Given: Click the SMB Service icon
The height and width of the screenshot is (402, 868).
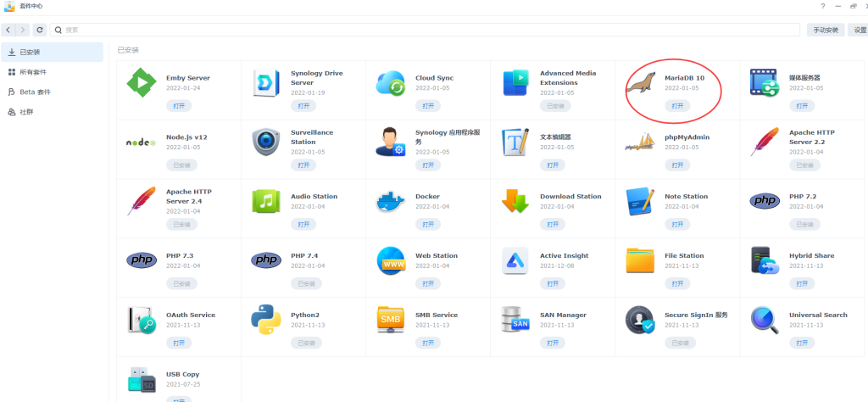Looking at the screenshot, I should coord(391,320).
